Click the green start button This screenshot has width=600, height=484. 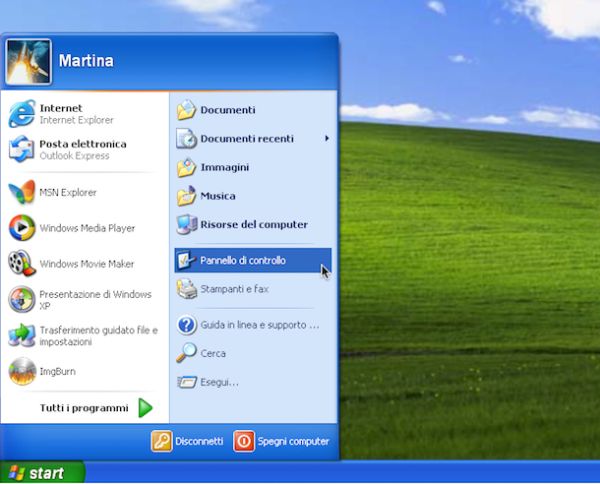tap(40, 473)
